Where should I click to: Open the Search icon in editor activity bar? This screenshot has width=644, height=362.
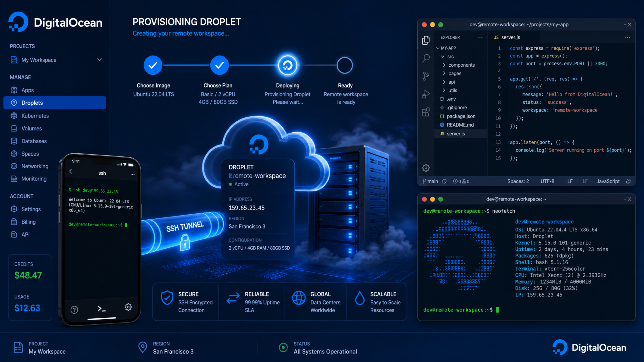click(x=426, y=58)
